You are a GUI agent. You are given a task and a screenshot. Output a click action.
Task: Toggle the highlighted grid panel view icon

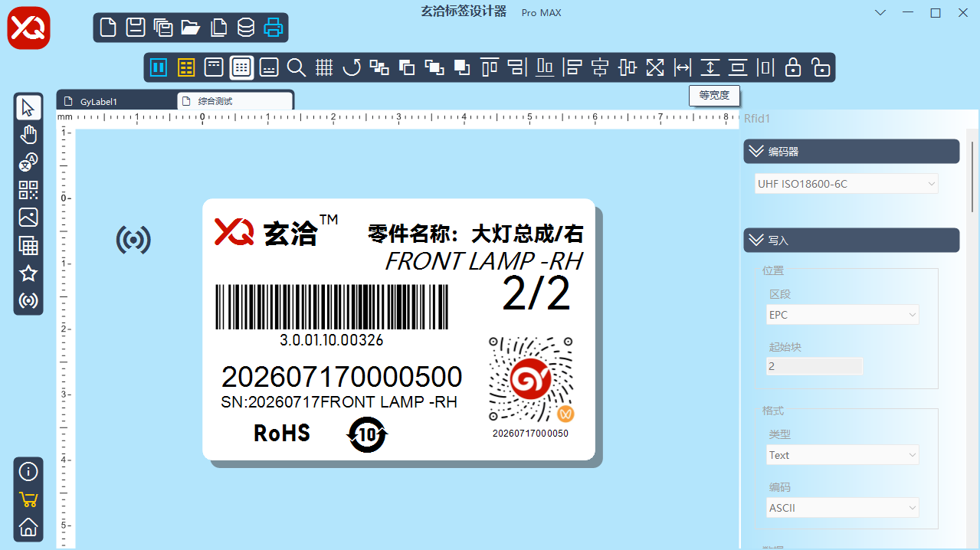pyautogui.click(x=241, y=67)
